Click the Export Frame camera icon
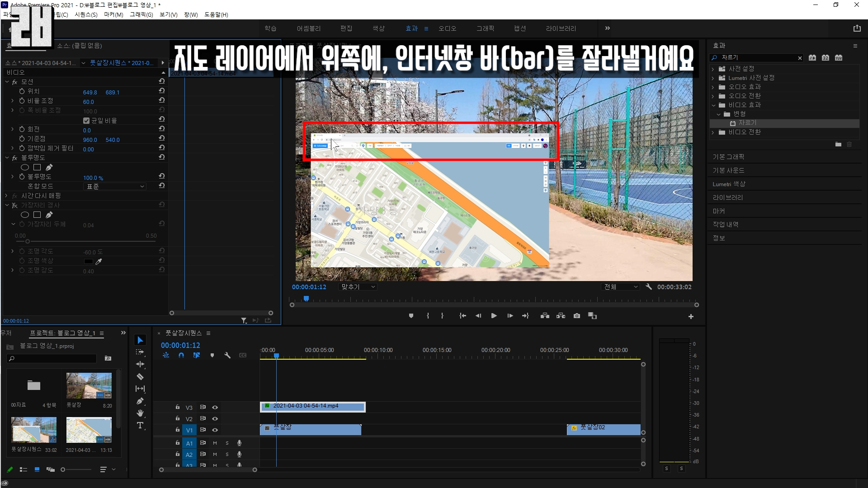The height and width of the screenshot is (488, 868). click(577, 316)
